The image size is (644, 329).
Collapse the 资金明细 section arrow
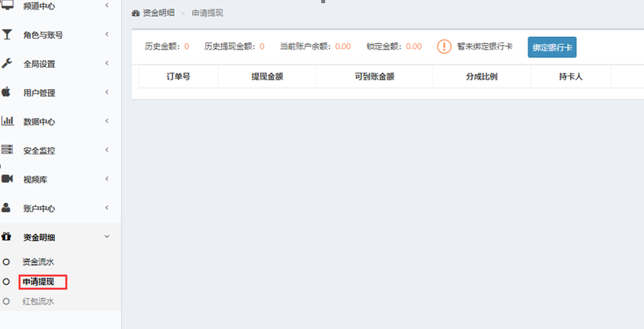coord(107,237)
